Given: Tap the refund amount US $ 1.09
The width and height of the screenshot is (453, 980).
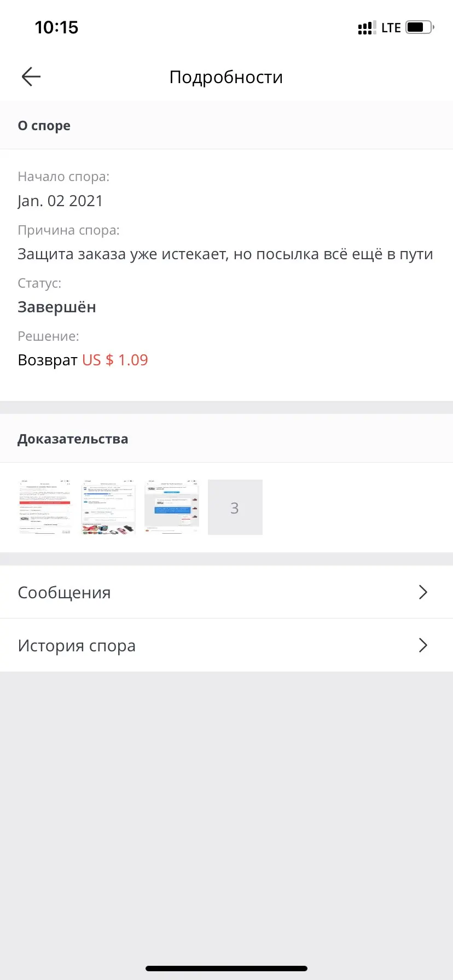Looking at the screenshot, I should tap(115, 360).
